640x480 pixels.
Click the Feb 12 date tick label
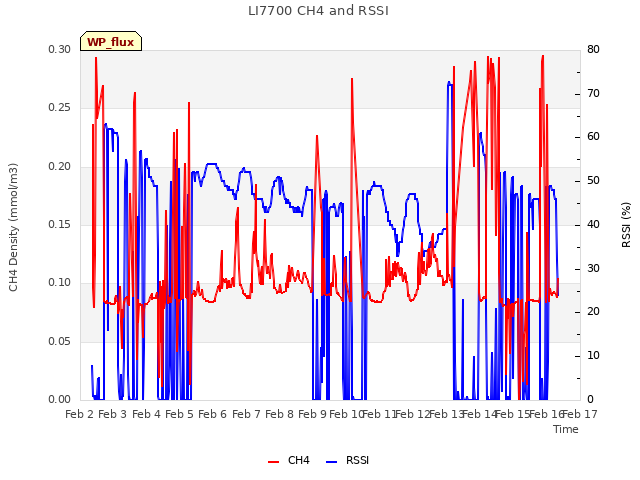[413, 414]
